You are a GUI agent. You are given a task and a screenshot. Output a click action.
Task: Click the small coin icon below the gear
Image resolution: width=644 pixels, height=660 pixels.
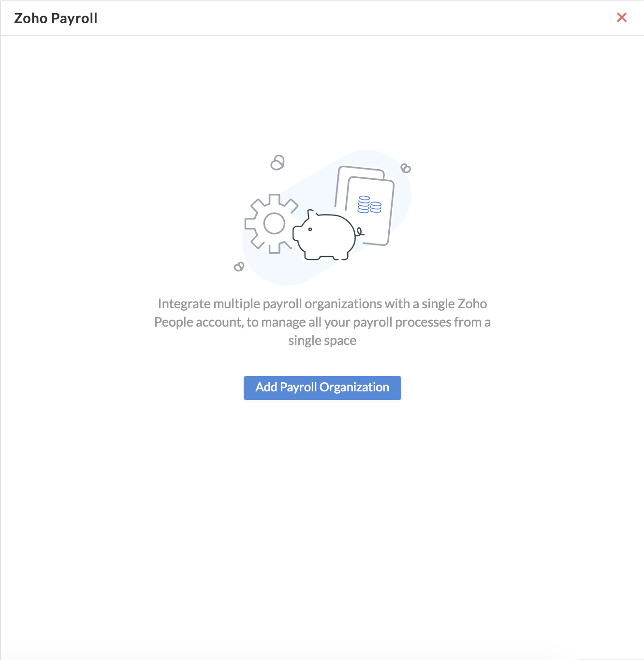[x=239, y=267]
